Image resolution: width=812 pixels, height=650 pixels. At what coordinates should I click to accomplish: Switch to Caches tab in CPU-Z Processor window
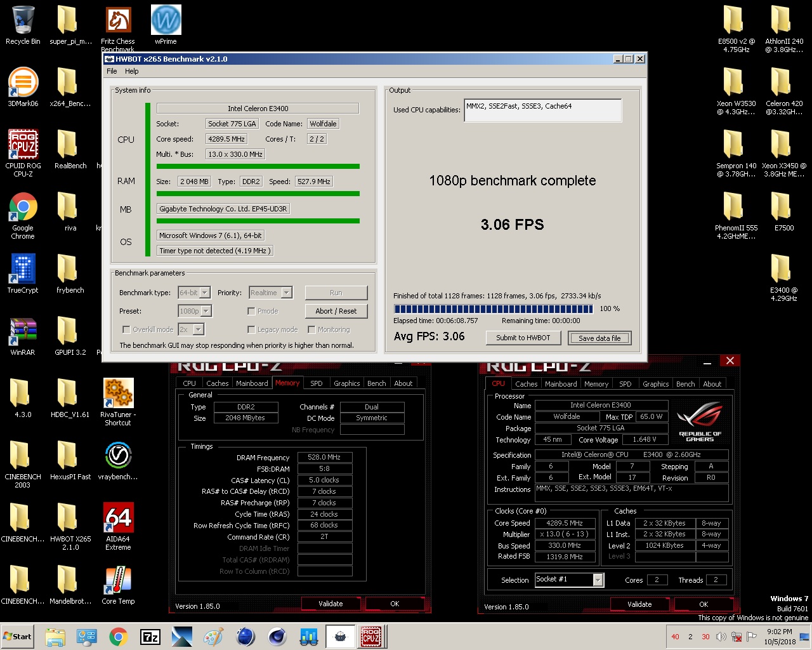526,384
